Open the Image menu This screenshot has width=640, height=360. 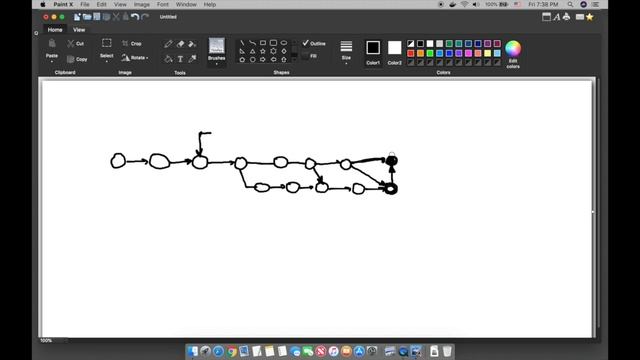coord(142,4)
